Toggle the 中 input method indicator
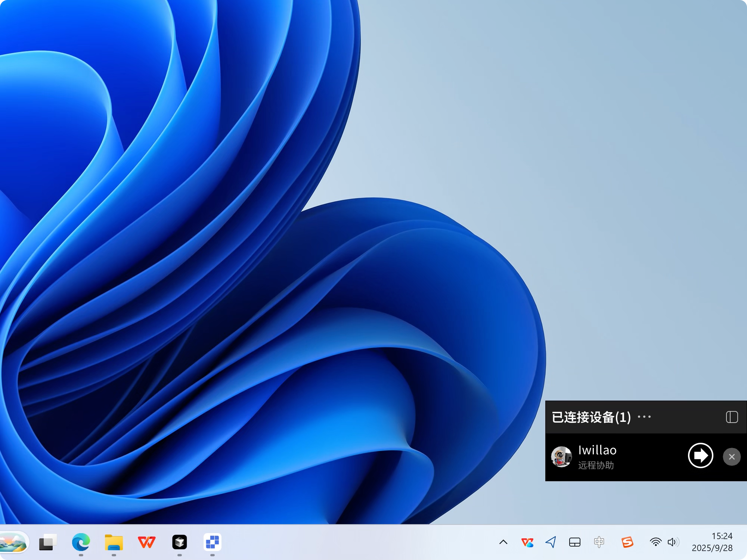747x560 pixels. click(599, 542)
